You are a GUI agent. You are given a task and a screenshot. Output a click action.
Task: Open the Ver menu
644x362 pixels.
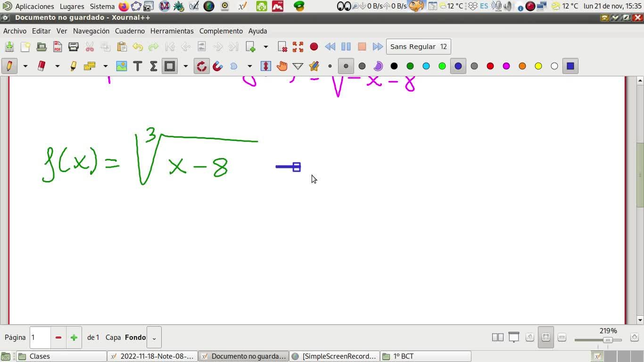pyautogui.click(x=62, y=31)
